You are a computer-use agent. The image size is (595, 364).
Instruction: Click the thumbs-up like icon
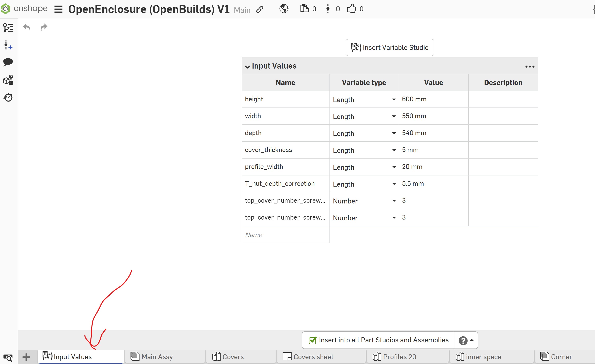click(x=351, y=8)
